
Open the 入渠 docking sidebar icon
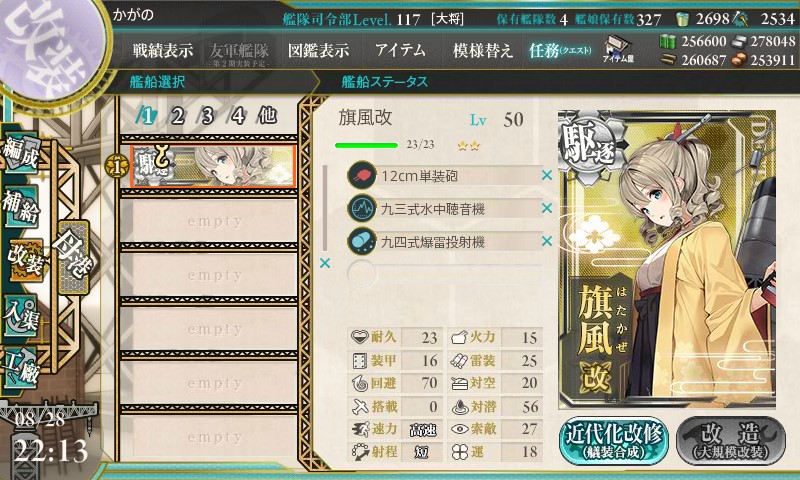(20, 315)
